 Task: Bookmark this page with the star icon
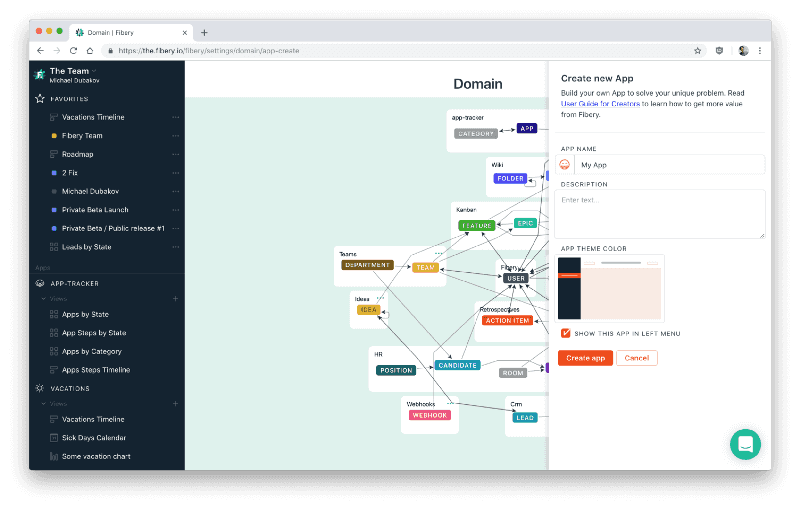click(697, 50)
